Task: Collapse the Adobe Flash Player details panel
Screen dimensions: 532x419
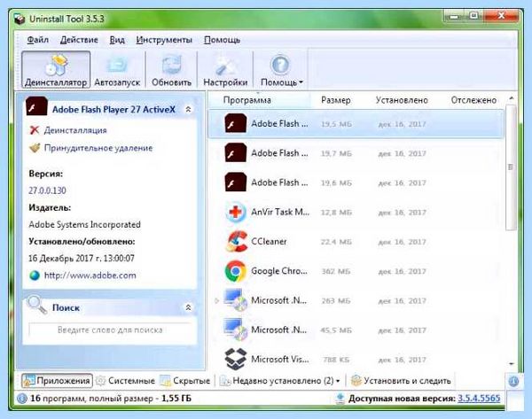Action: coord(188,110)
